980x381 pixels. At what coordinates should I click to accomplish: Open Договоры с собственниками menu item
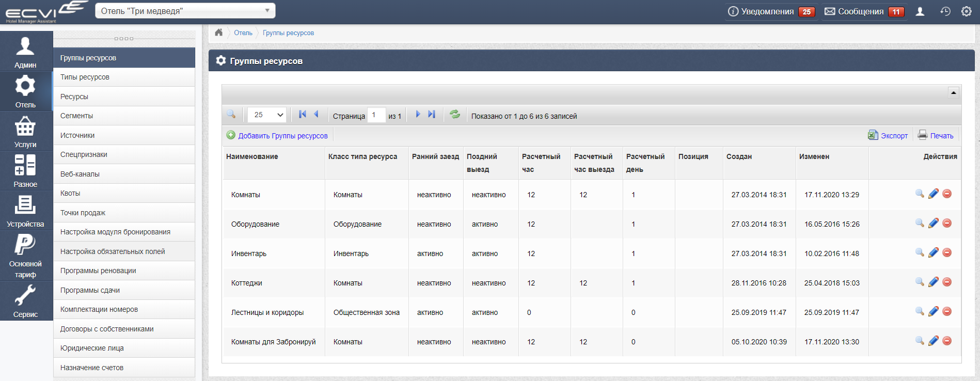pyautogui.click(x=124, y=329)
